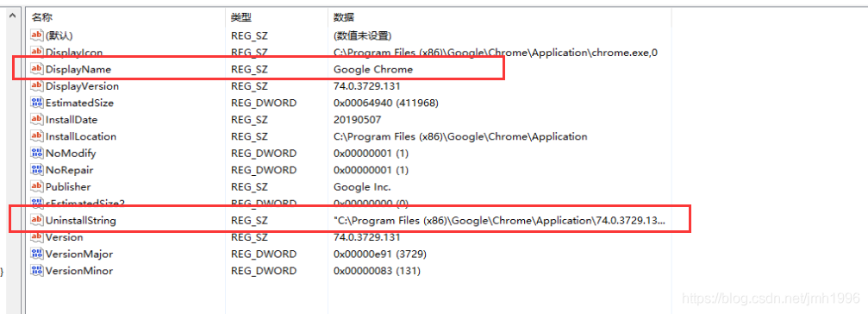
Task: Select the Publisher value name
Action: (x=68, y=186)
